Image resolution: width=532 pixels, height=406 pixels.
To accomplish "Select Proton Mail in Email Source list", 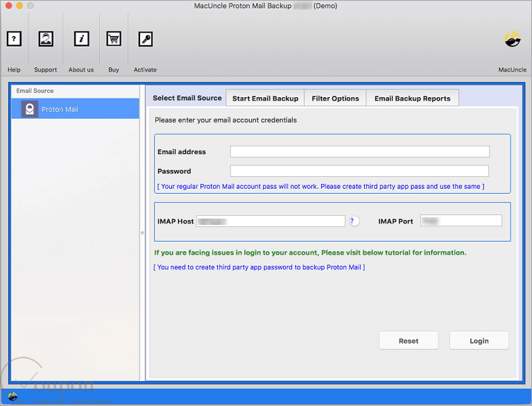I will pyautogui.click(x=76, y=109).
